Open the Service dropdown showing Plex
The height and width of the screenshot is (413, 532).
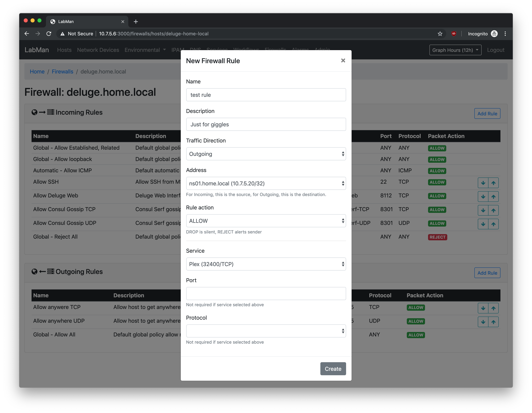pos(266,264)
